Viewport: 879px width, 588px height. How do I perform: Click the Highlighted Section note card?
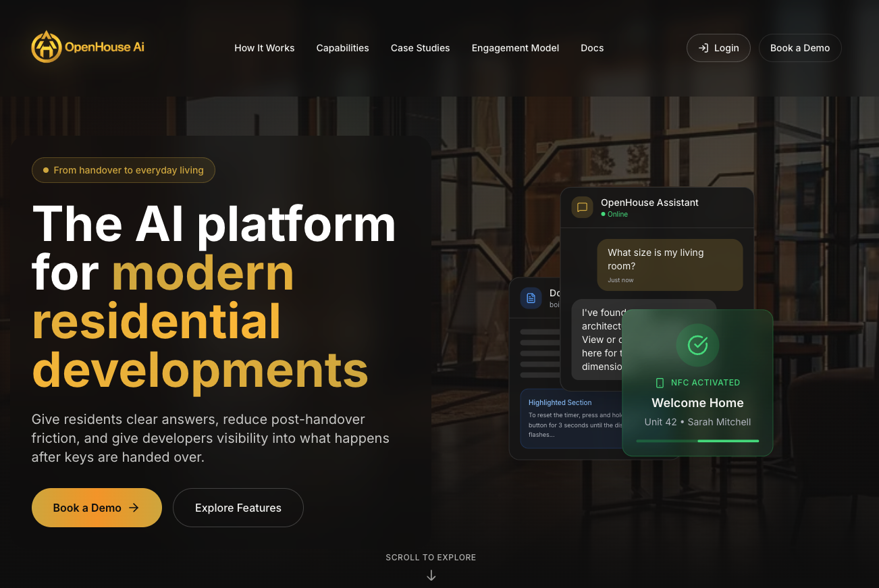point(572,419)
